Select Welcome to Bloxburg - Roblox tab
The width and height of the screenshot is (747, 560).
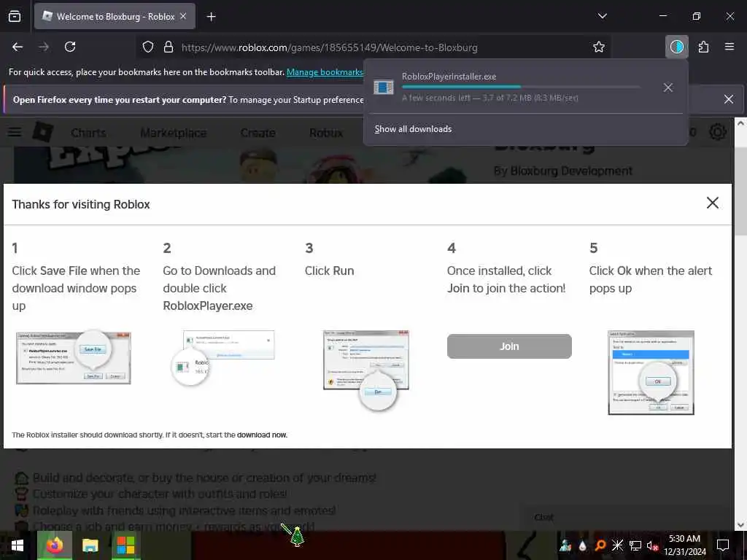115,16
